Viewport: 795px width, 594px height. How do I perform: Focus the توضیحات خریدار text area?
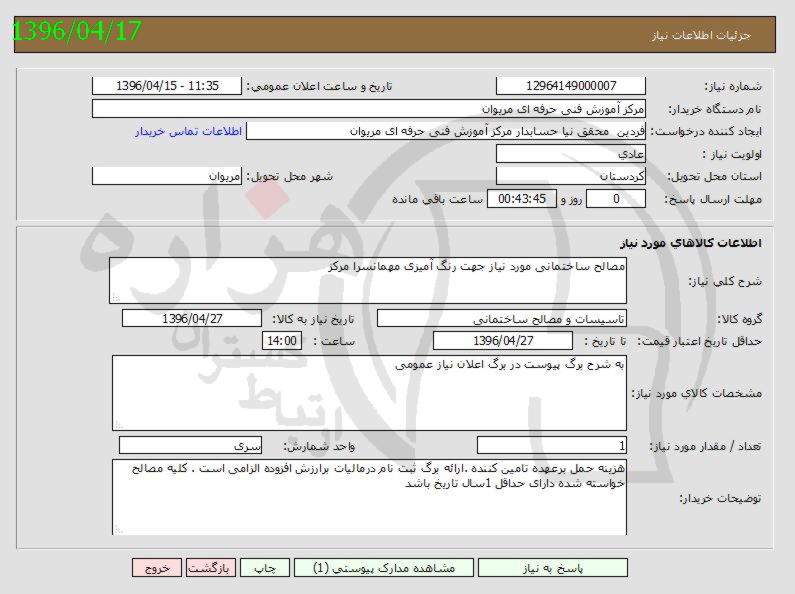pos(369,497)
